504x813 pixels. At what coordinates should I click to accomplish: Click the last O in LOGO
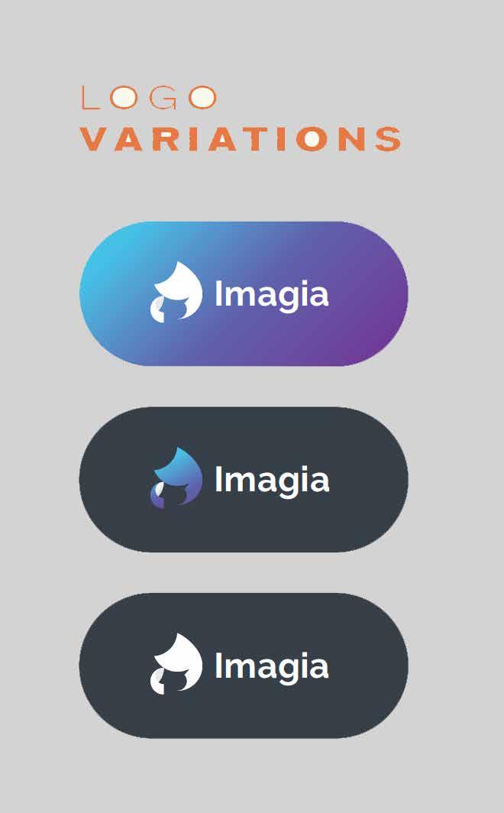click(202, 98)
